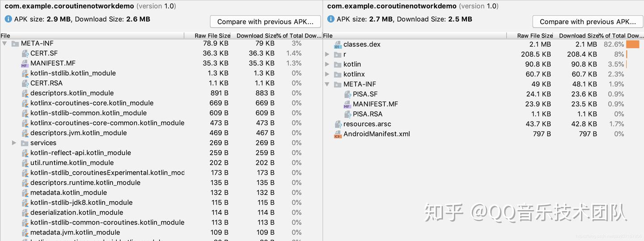Click the MANIFEST.MF icon in left panel

(x=25, y=63)
